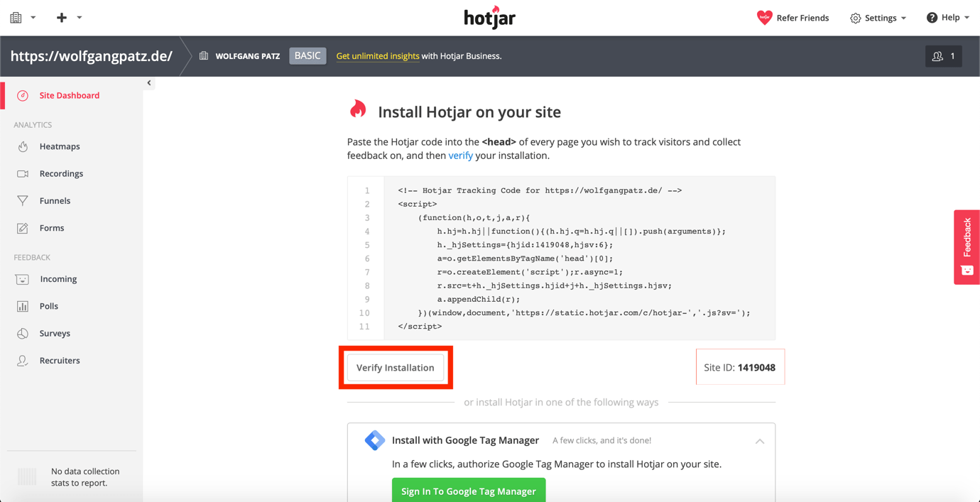Click the BASIC plan badge
This screenshot has height=502, width=980.
click(x=307, y=56)
